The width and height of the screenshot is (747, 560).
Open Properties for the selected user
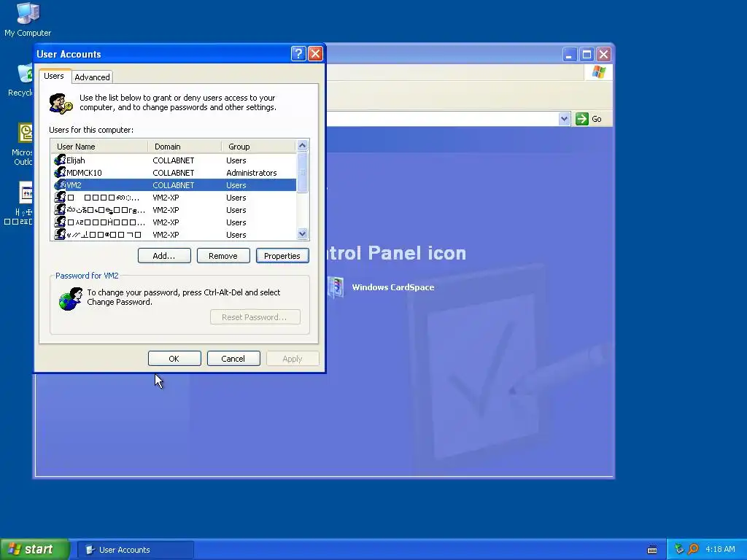282,256
